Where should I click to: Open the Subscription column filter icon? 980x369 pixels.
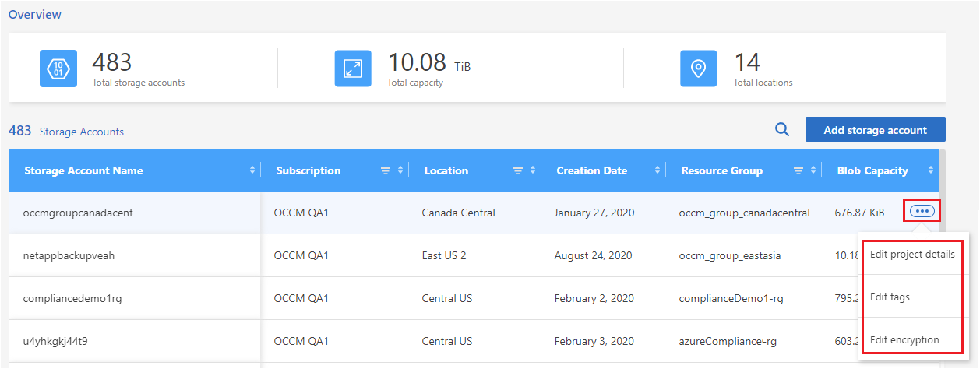(x=386, y=171)
